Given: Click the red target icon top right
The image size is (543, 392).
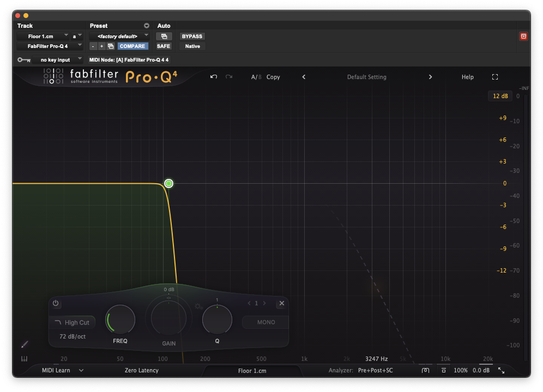Looking at the screenshot, I should [x=523, y=37].
